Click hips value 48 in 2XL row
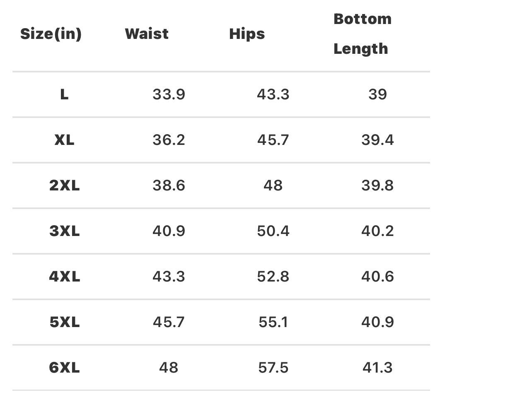This screenshot has height=402, width=532. click(273, 185)
